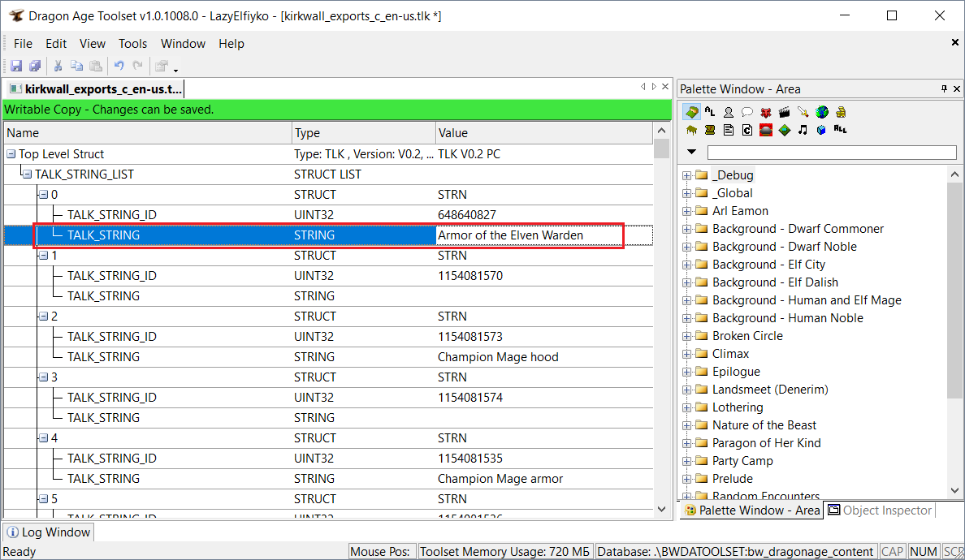Viewport: 965px width, 560px height.
Task: Click the Value column header
Action: [544, 133]
